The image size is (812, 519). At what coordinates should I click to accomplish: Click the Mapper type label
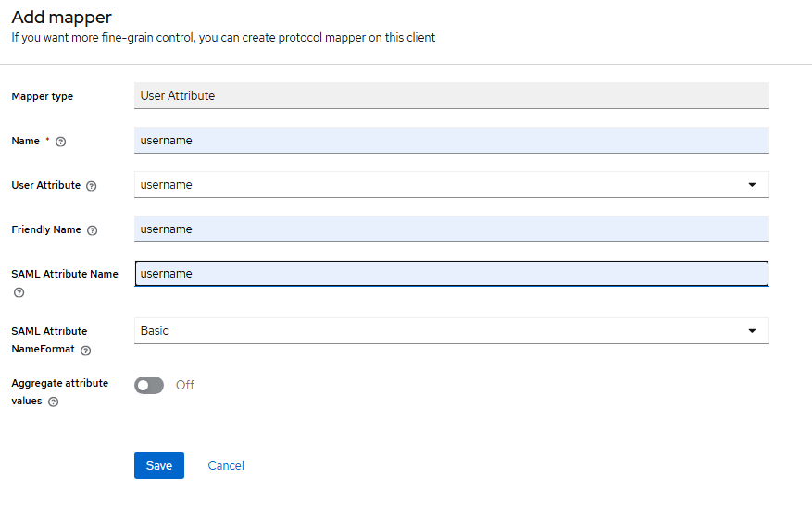tap(42, 96)
